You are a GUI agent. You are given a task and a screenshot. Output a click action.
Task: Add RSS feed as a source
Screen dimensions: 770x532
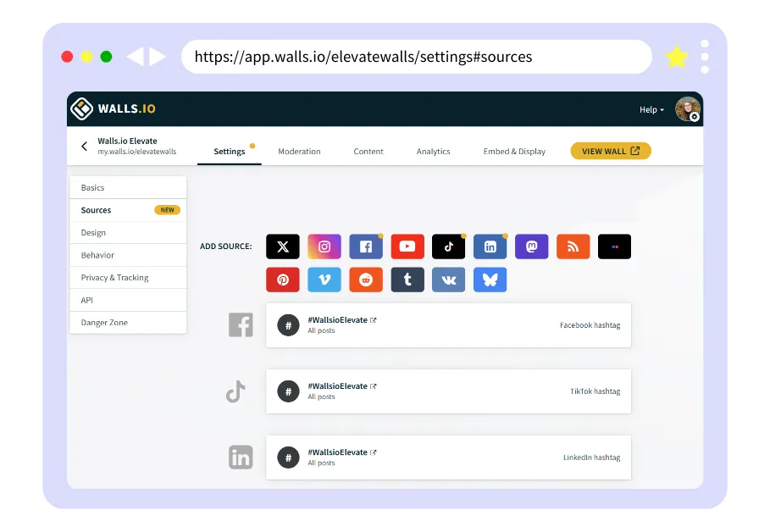click(x=573, y=247)
